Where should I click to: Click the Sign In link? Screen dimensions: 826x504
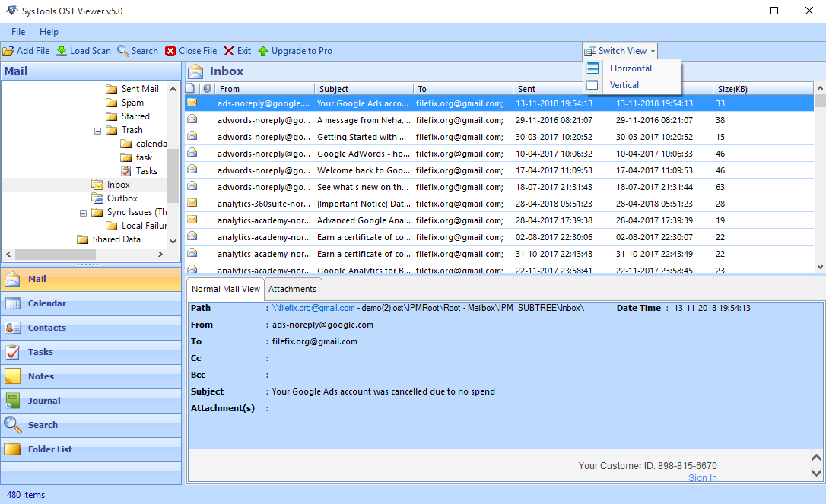(702, 477)
